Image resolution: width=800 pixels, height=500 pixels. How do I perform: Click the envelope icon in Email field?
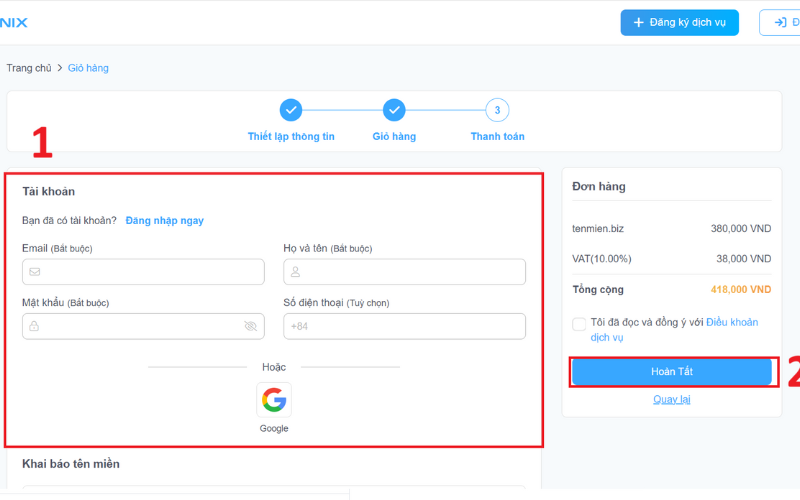(x=35, y=272)
